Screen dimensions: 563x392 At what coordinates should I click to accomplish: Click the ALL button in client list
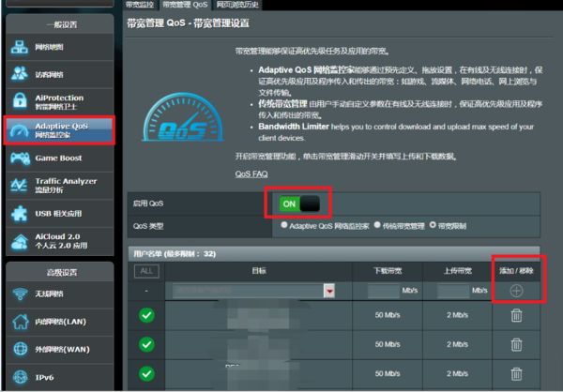point(146,271)
